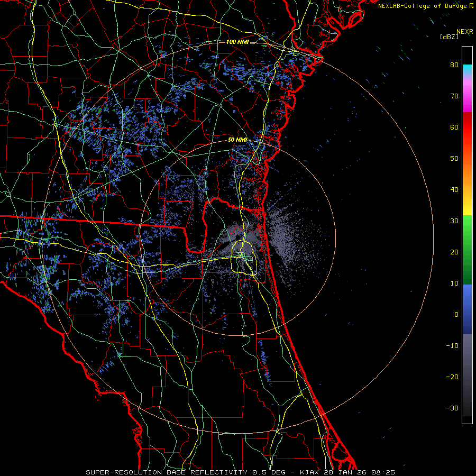Click the 100 NMI range ring label
476x476 pixels.
point(237,42)
